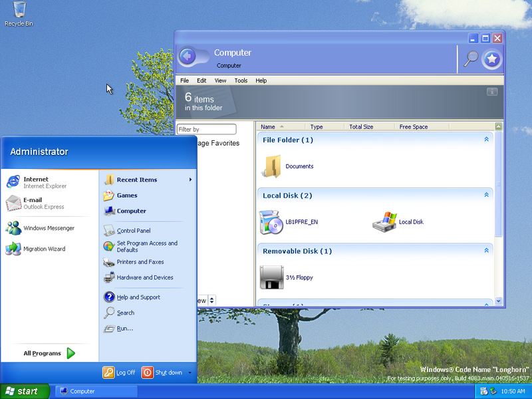
Task: Click the magnifier search icon in header
Action: pyautogui.click(x=471, y=59)
